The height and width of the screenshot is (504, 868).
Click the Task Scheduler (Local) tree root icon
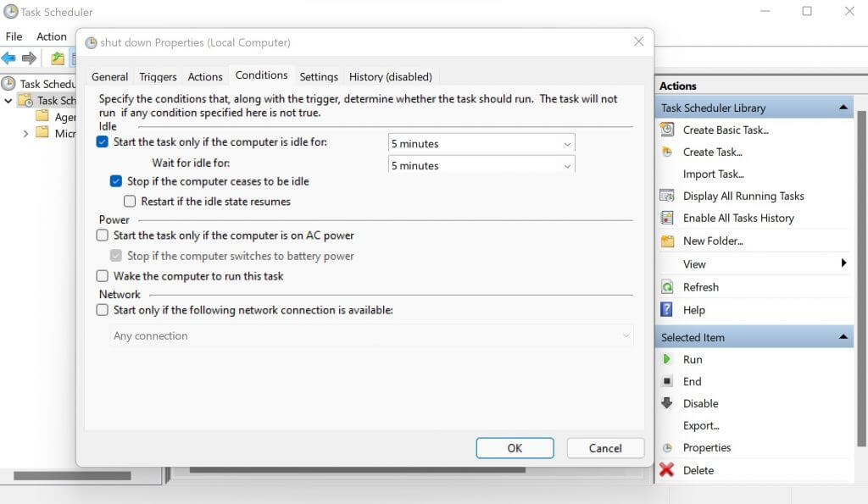8,84
